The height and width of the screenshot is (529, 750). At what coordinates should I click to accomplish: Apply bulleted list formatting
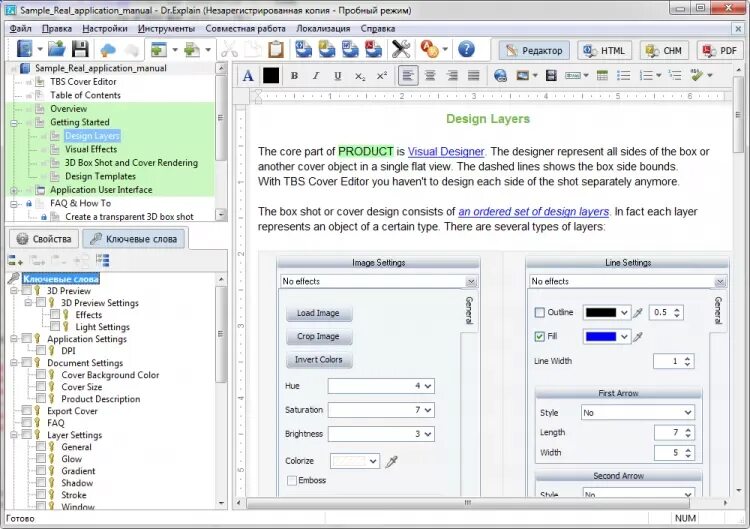click(x=623, y=76)
